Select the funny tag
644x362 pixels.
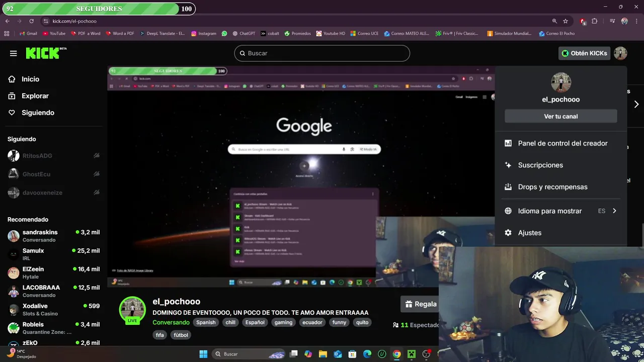339,322
